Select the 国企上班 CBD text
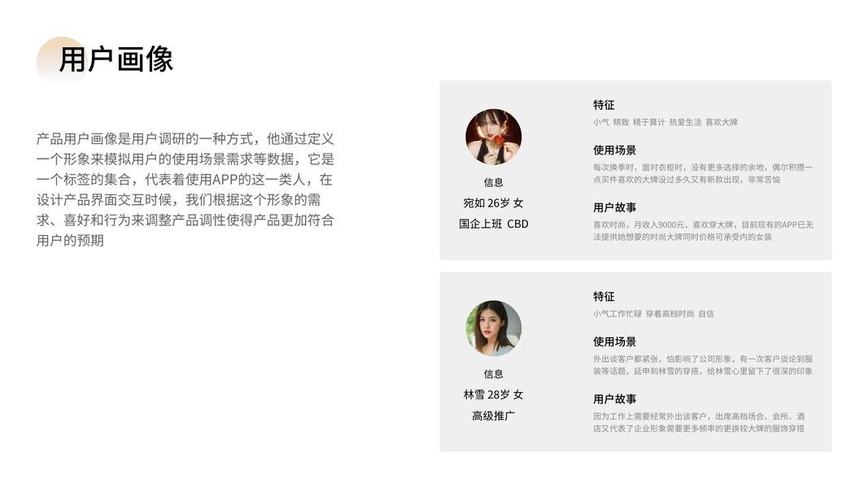The height and width of the screenshot is (488, 868). pyautogui.click(x=493, y=224)
